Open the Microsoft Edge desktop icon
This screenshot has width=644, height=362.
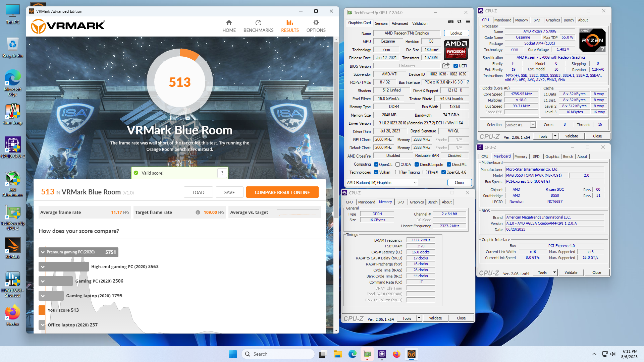point(13,83)
